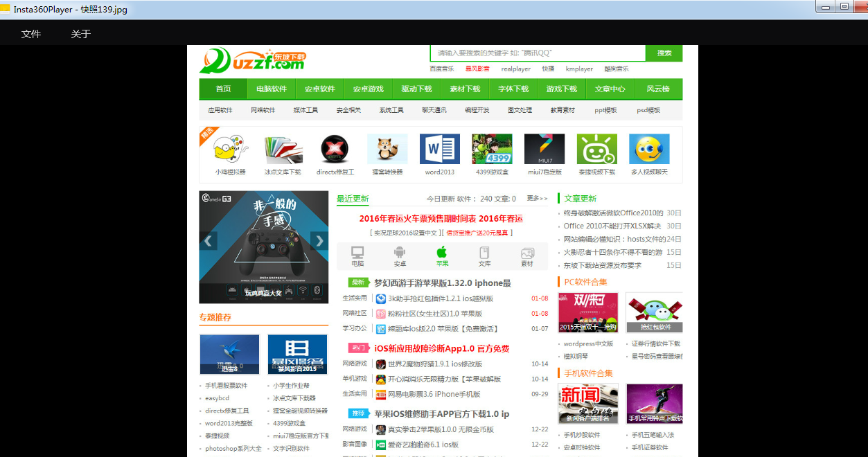This screenshot has height=457, width=868.
Task: Click the 真实拳击2 game icon
Action: 380,429
